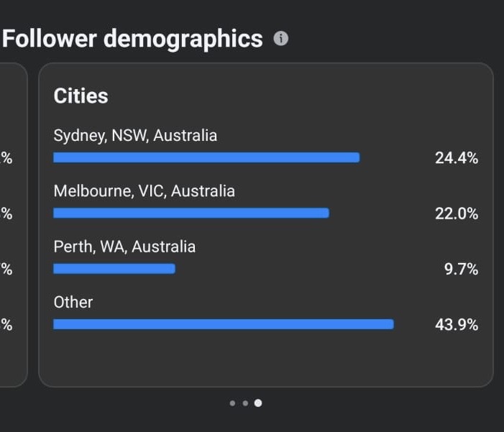Click empty area at bottom of Cities card
This screenshot has height=432, width=504.
coord(266,360)
